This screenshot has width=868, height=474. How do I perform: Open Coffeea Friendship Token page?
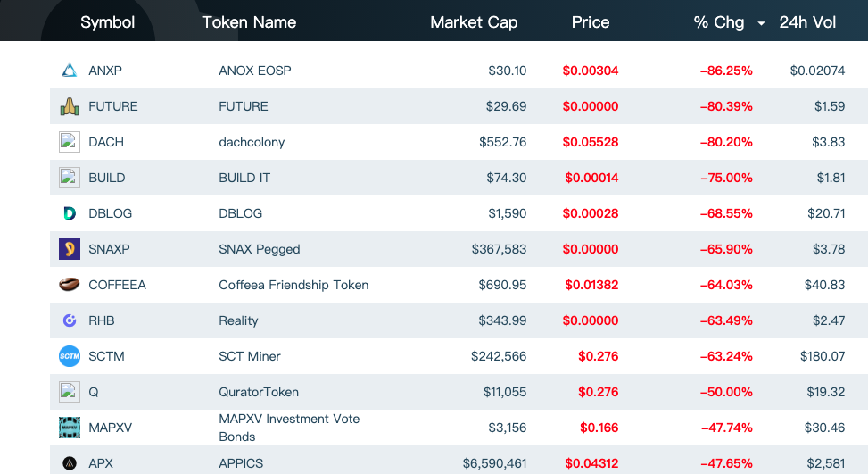(x=293, y=285)
